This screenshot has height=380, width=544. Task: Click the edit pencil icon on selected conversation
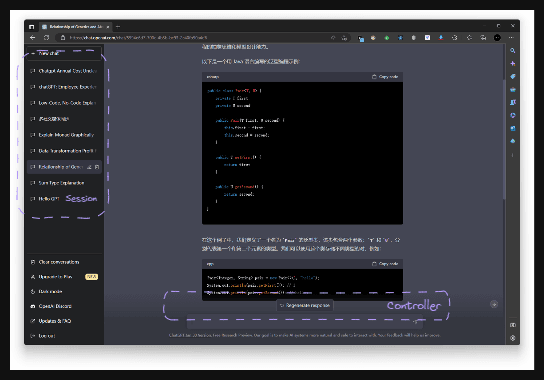tap(89, 167)
